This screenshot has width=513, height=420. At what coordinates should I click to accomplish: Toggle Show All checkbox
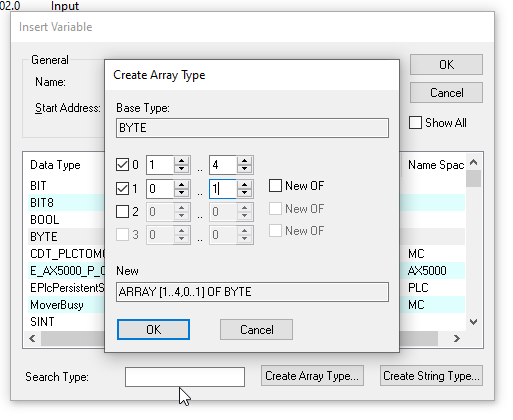pyautogui.click(x=415, y=123)
